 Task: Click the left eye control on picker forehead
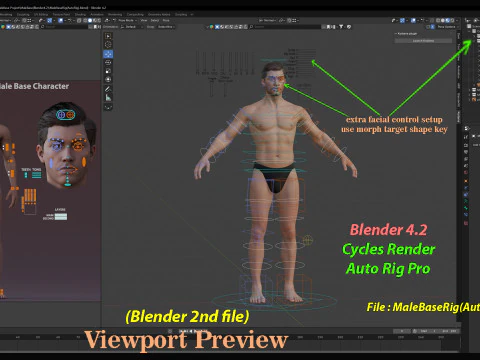point(61,115)
